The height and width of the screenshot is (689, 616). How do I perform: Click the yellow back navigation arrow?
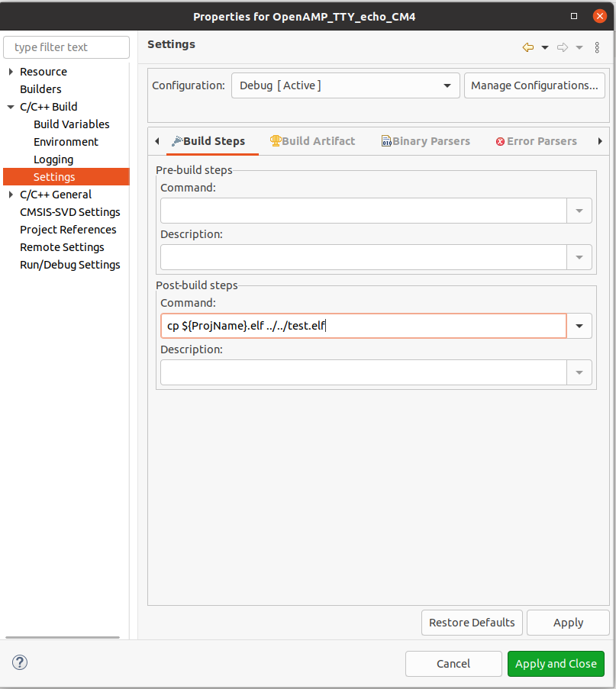pos(528,47)
